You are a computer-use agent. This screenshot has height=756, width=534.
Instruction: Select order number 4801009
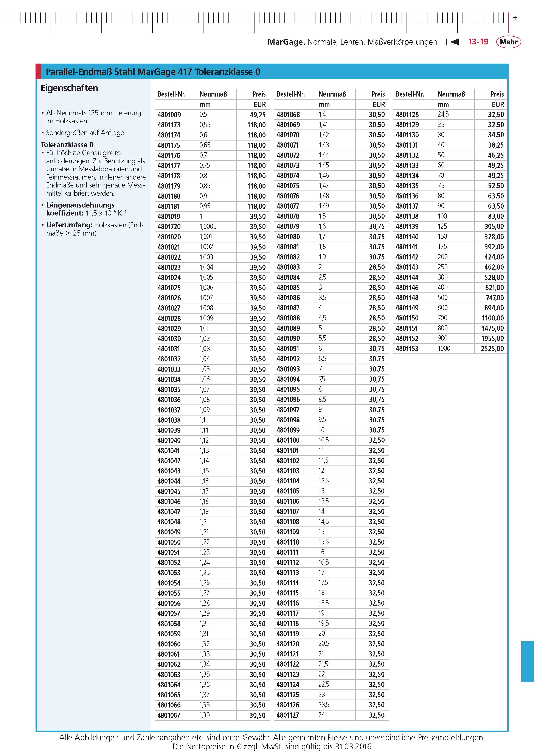pyautogui.click(x=169, y=115)
